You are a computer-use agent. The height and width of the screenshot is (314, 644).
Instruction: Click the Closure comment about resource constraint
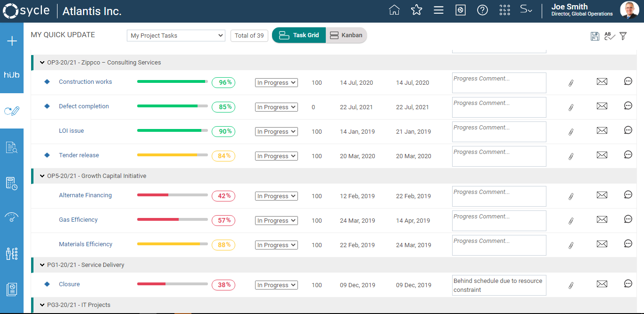coord(499,285)
